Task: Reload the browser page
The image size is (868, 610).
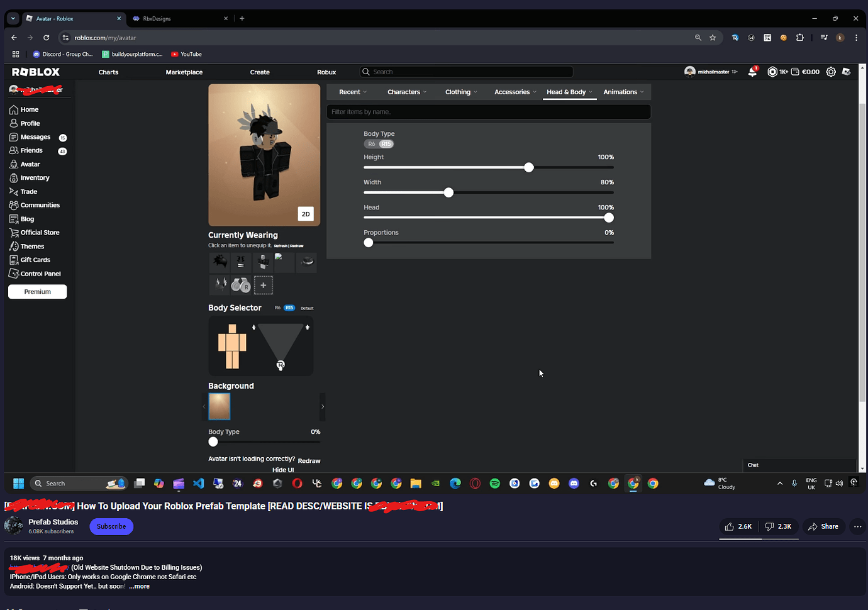Action: click(46, 38)
